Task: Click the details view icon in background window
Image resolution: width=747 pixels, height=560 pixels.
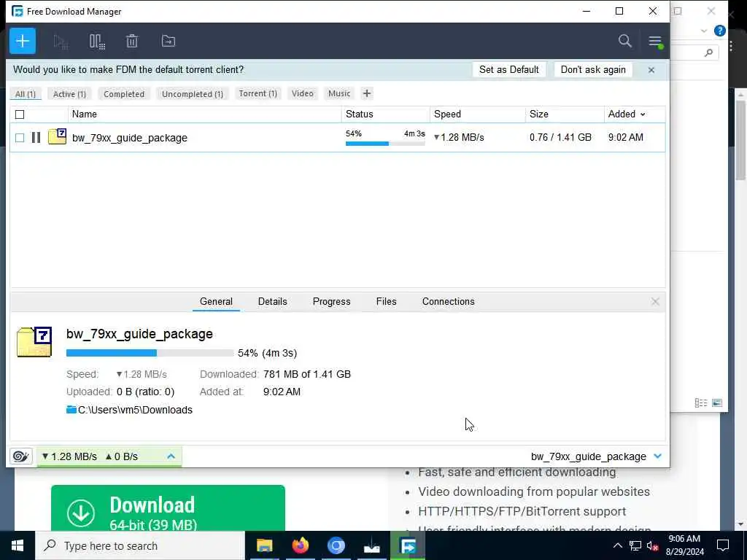Action: tap(701, 402)
